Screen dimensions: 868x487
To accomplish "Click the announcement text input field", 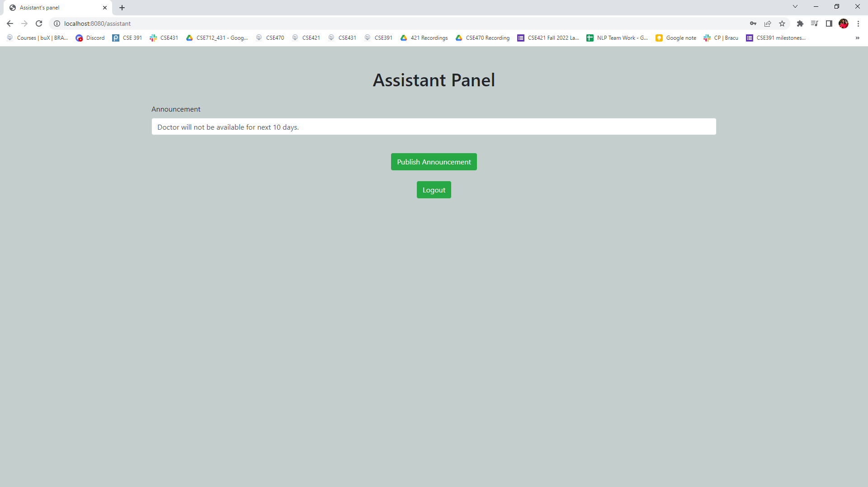I will click(434, 126).
